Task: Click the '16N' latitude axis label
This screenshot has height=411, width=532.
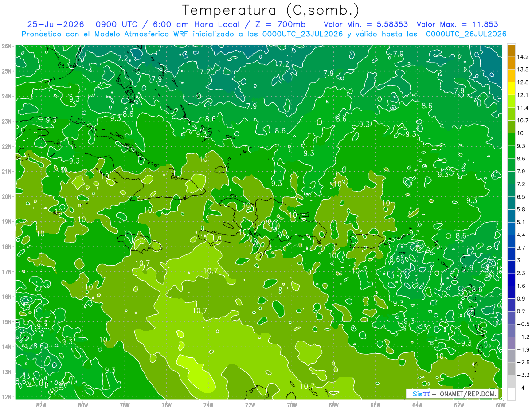Action: click(x=7, y=296)
